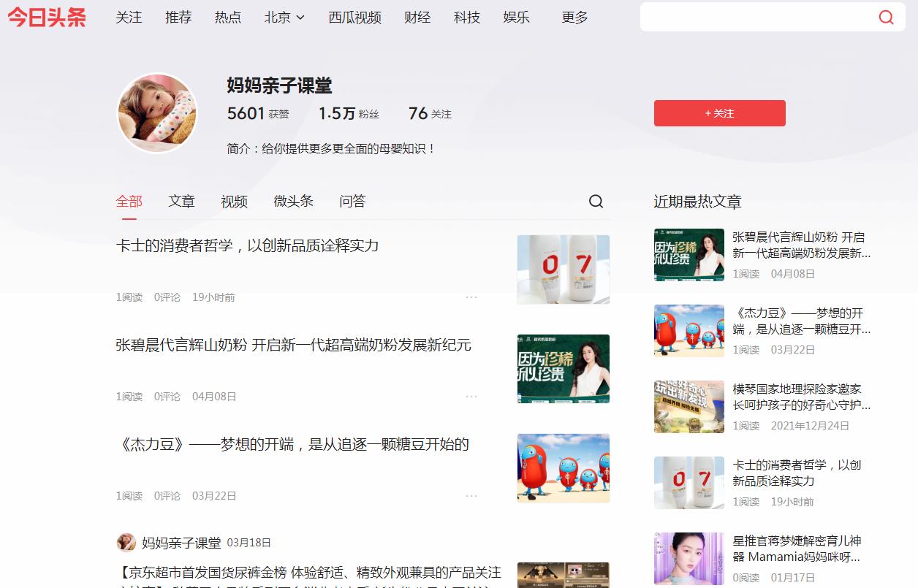
Task: Open thumbnail of 京东超市 post
Action: pyautogui.click(x=563, y=575)
